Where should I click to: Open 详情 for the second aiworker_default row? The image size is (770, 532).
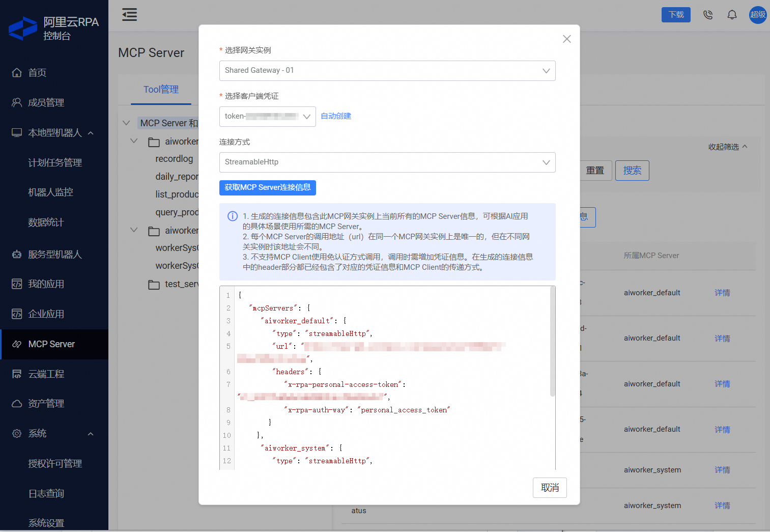[x=722, y=339]
